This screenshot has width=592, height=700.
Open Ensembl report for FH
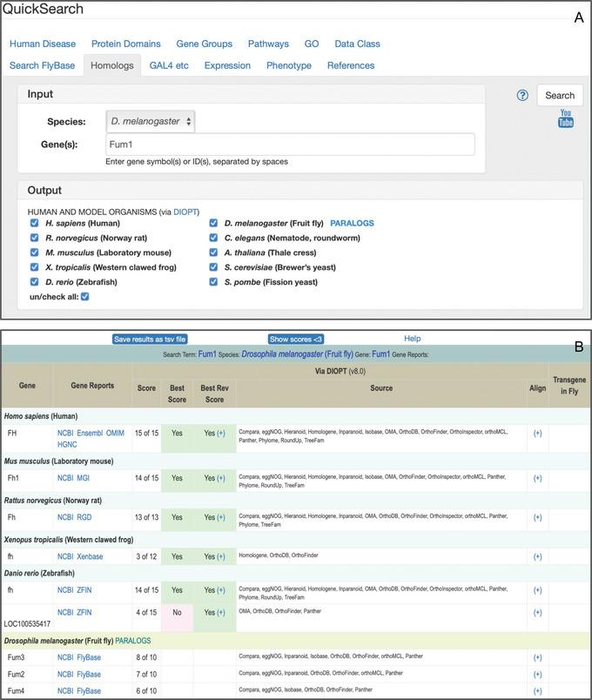pos(90,433)
